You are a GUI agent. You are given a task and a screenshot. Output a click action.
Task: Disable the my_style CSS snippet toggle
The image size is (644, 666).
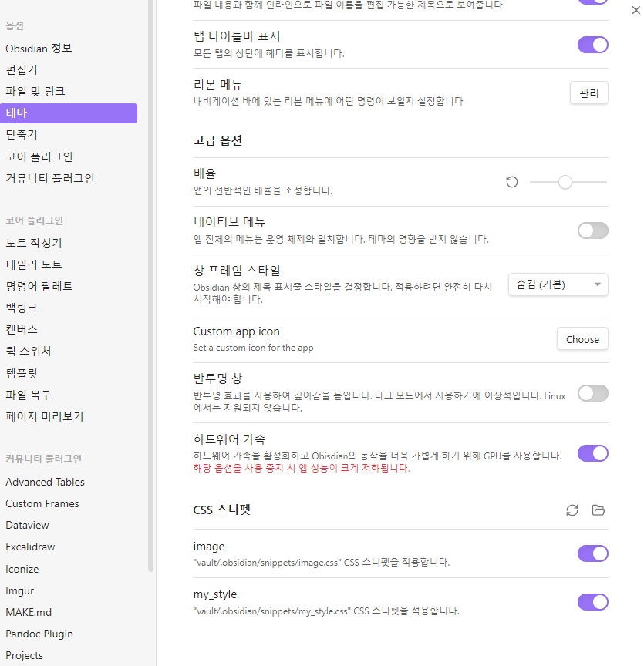tap(592, 602)
